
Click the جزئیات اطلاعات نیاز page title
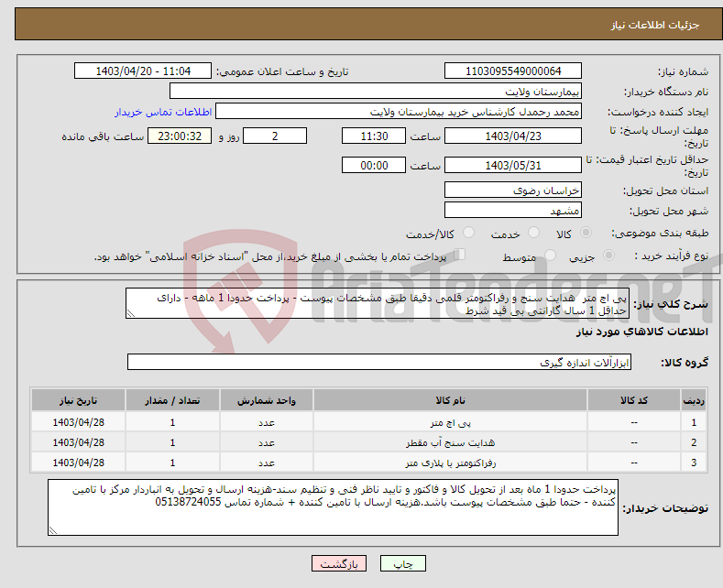click(x=655, y=25)
